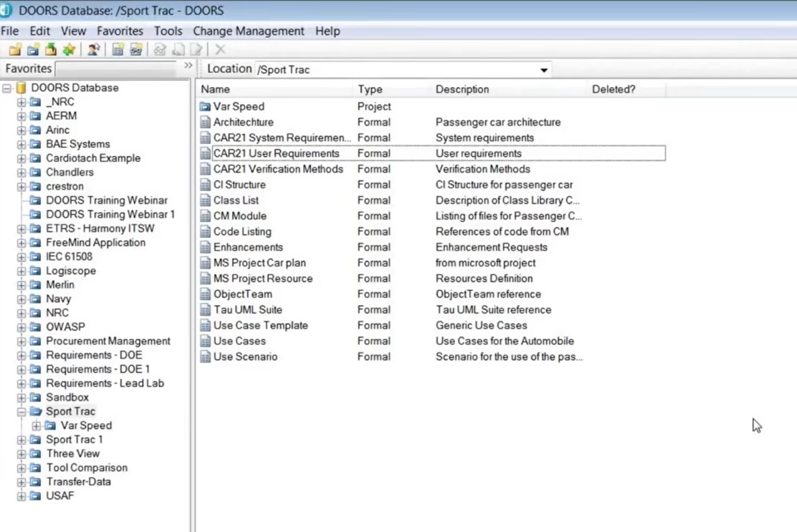The width and height of the screenshot is (797, 532).
Task: Open the user management toolbar icon
Action: click(x=94, y=49)
